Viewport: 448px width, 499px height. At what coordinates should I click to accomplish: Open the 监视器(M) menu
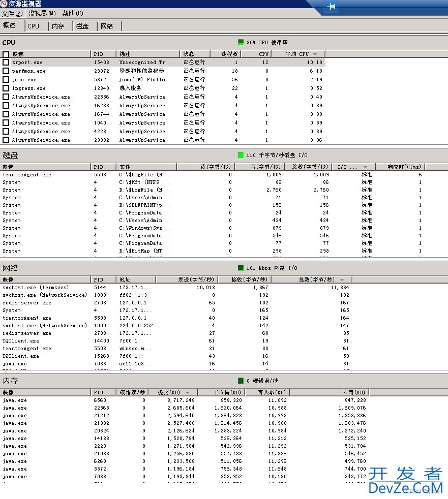click(x=42, y=13)
